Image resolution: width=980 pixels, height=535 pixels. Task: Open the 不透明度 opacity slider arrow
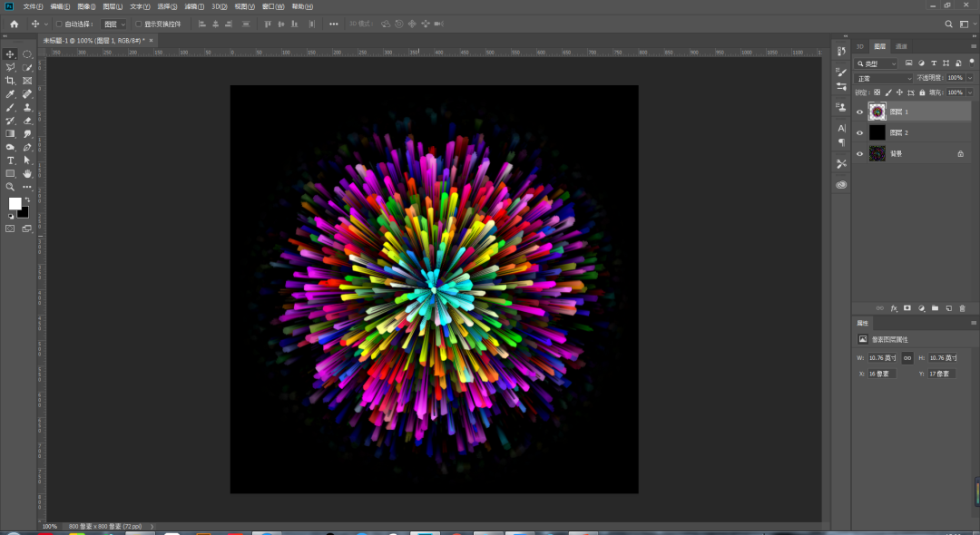[x=970, y=78]
